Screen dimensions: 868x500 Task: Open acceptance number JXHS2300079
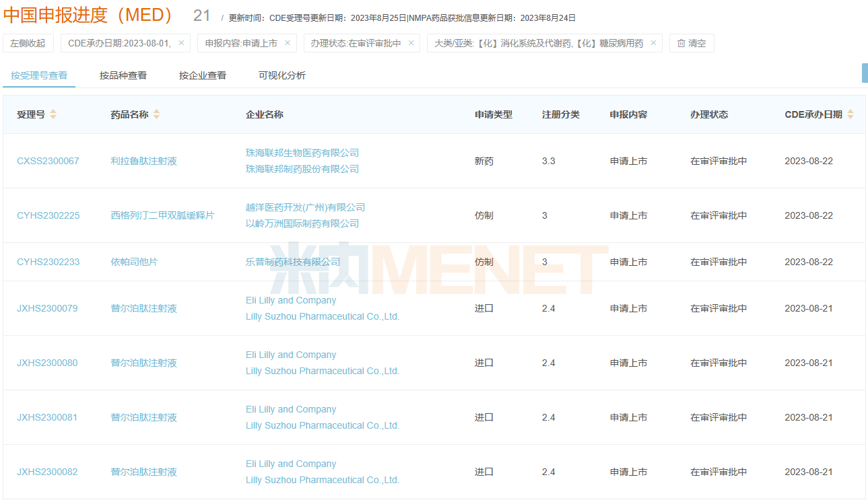click(47, 308)
